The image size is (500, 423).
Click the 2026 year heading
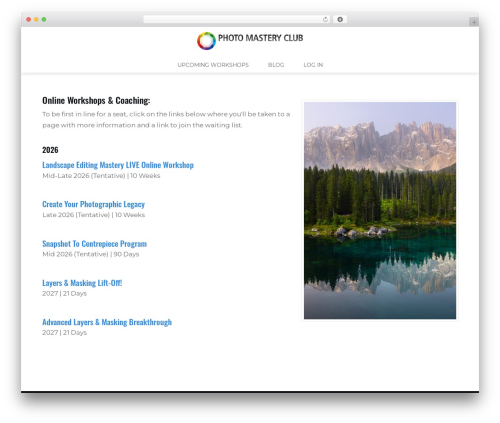point(50,150)
